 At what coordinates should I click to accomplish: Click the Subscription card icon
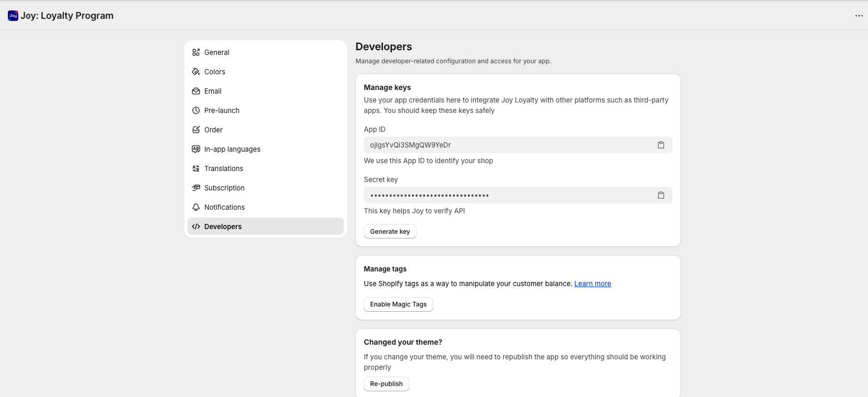coord(196,188)
